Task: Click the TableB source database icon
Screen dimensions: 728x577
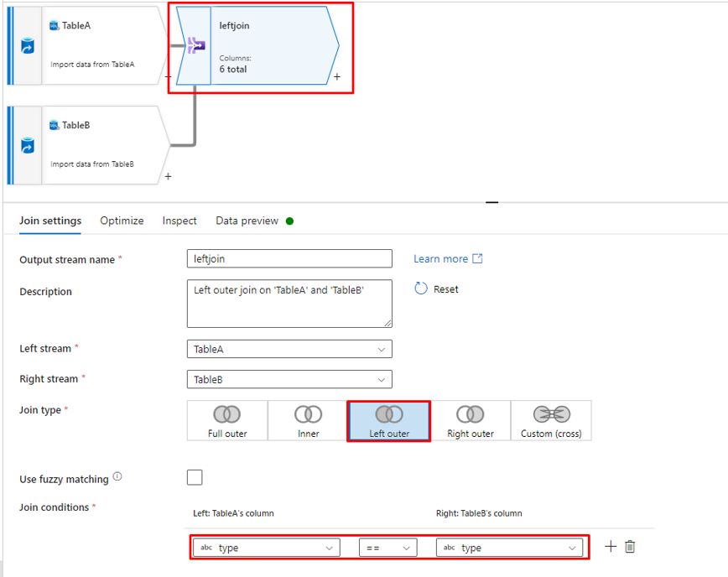Action: click(27, 146)
